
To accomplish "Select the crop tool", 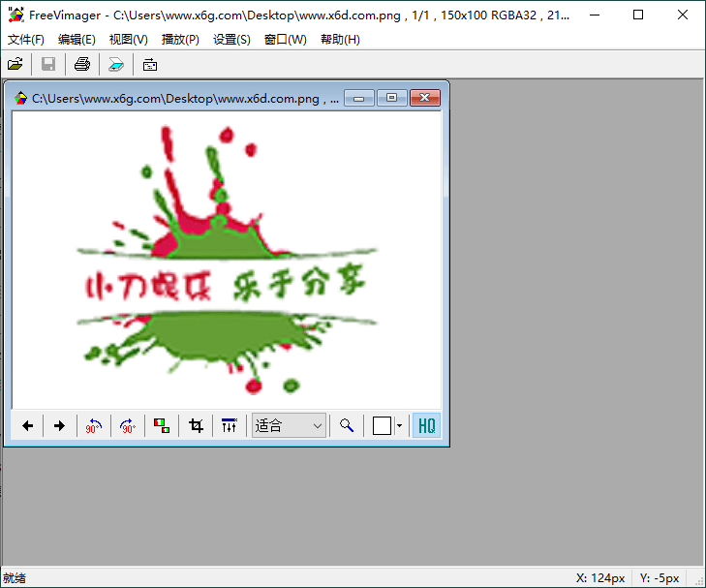I will 197,426.
